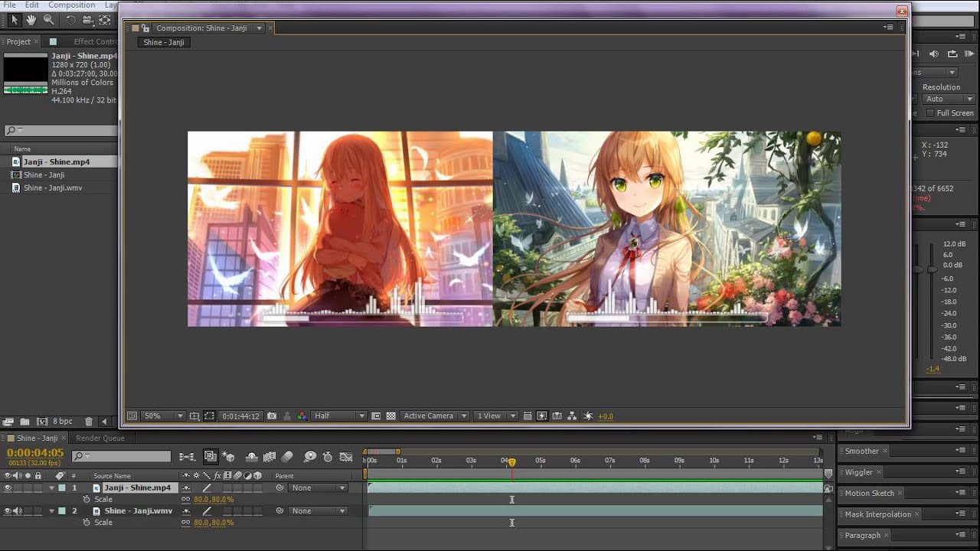Click Auto-keyframe stopwatch icon in timeline
Viewport: 980px width, 551px height.
328,457
